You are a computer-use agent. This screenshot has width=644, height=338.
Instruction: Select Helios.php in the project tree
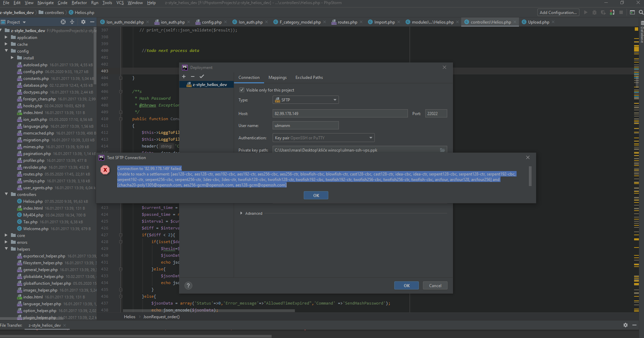(33, 201)
